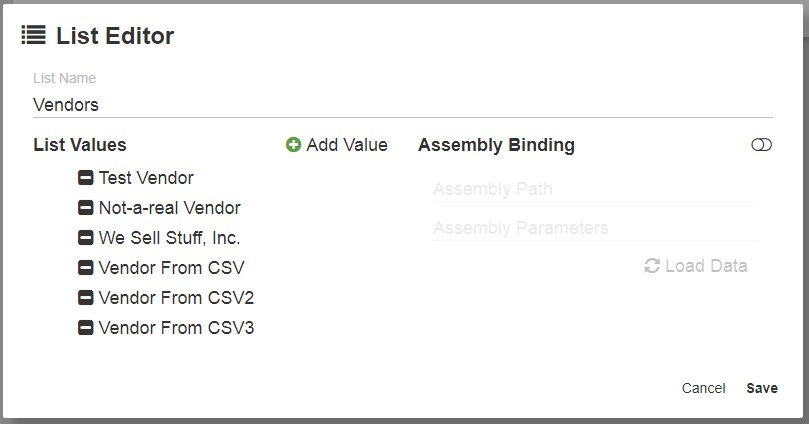Viewport: 809px width, 424px height.
Task: Click minus icon next to Vendor From CSV
Action: pyautogui.click(x=86, y=268)
